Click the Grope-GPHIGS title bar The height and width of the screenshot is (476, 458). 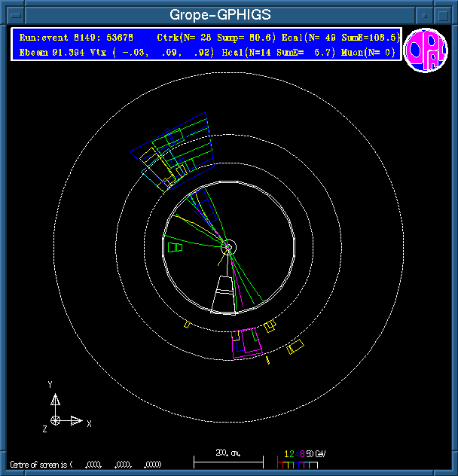click(x=218, y=14)
